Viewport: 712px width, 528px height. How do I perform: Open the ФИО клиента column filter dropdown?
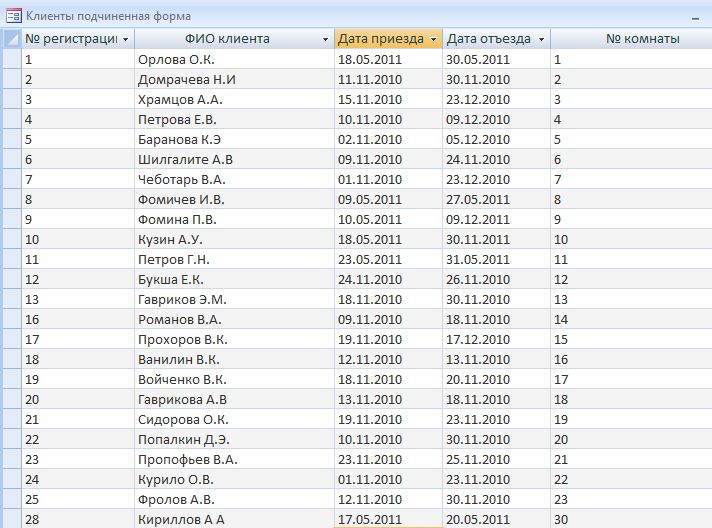click(325, 39)
